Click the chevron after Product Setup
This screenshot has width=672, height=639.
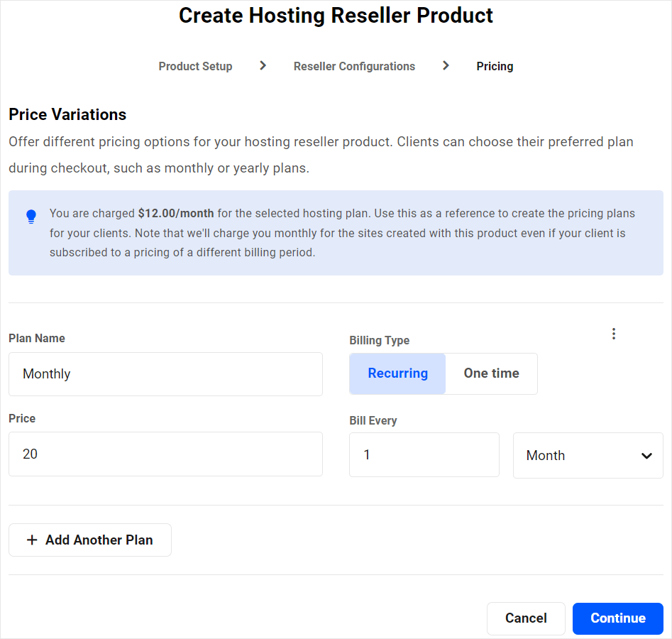(x=263, y=65)
